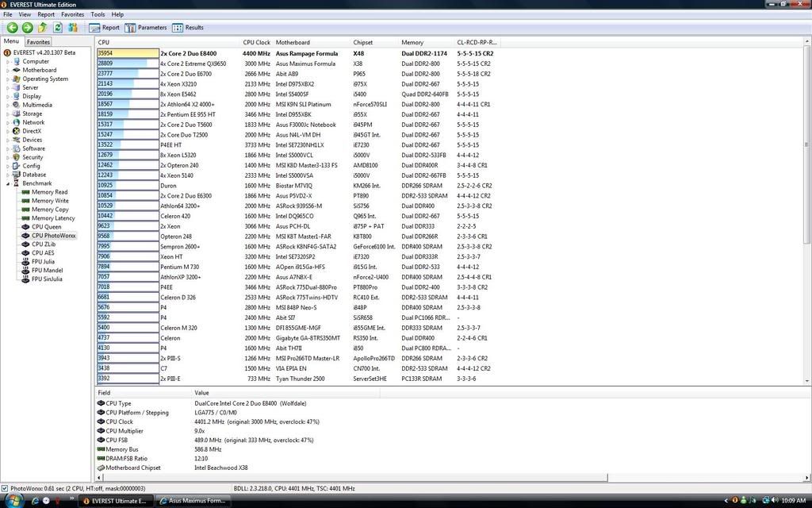
Task: Switch to the Menu tab in the sidebar
Action: pos(11,41)
